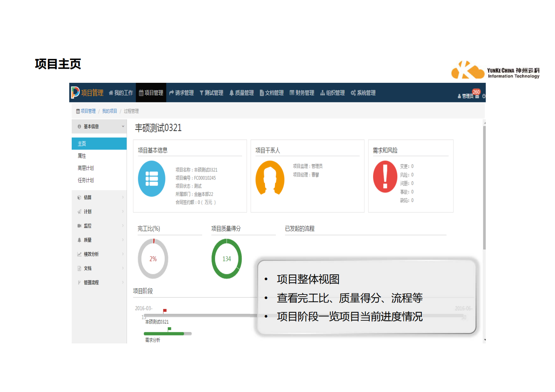The image size is (555, 392).
Task: Click the red exclamation icon in 需求和风险
Action: tap(385, 177)
